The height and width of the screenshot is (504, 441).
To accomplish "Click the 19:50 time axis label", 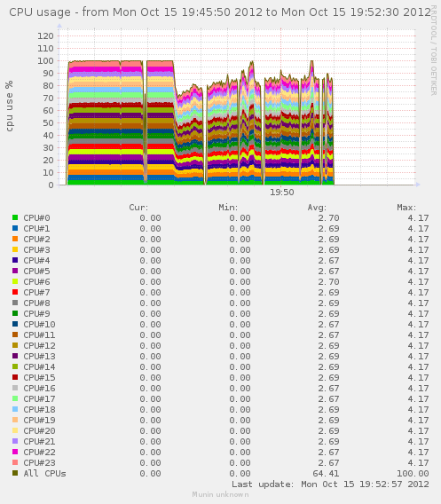I will click(x=281, y=193).
